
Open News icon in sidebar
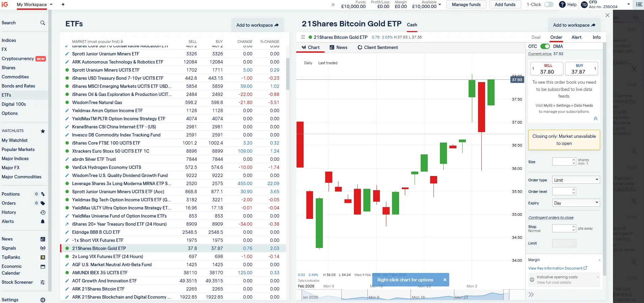[x=43, y=239]
